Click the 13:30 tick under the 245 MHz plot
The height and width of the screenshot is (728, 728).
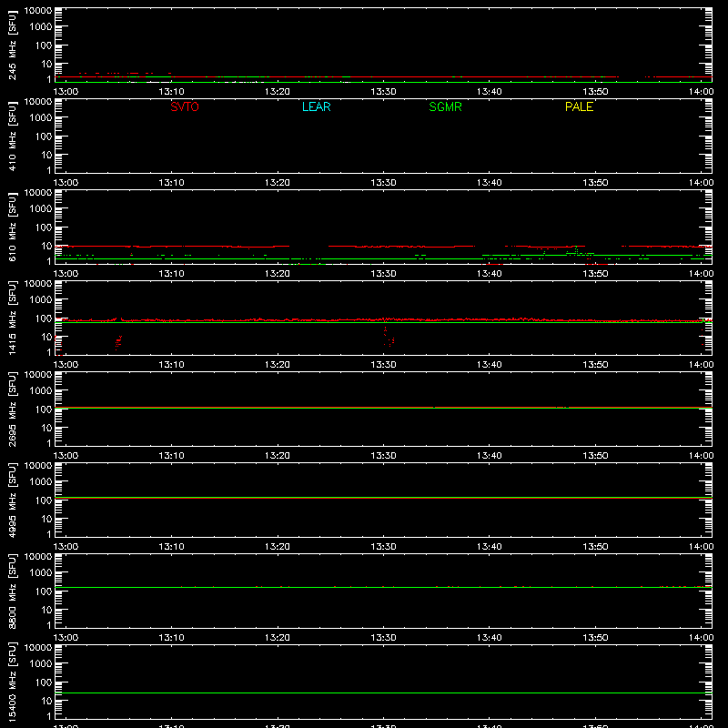[383, 92]
